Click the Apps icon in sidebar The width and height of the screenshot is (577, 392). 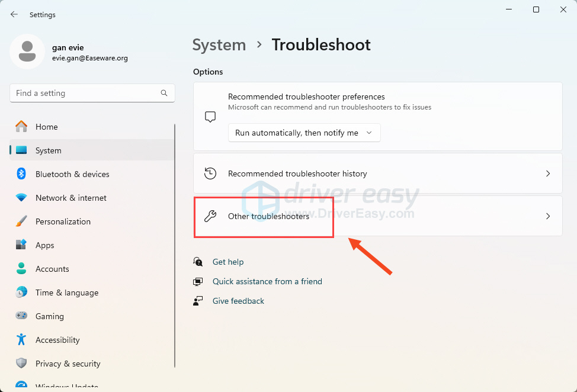pyautogui.click(x=22, y=245)
